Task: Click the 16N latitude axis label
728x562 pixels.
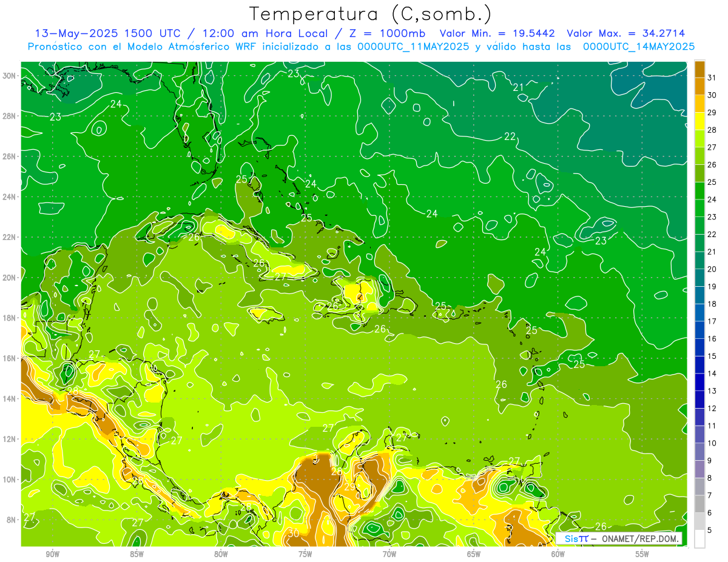Action: click(10, 358)
